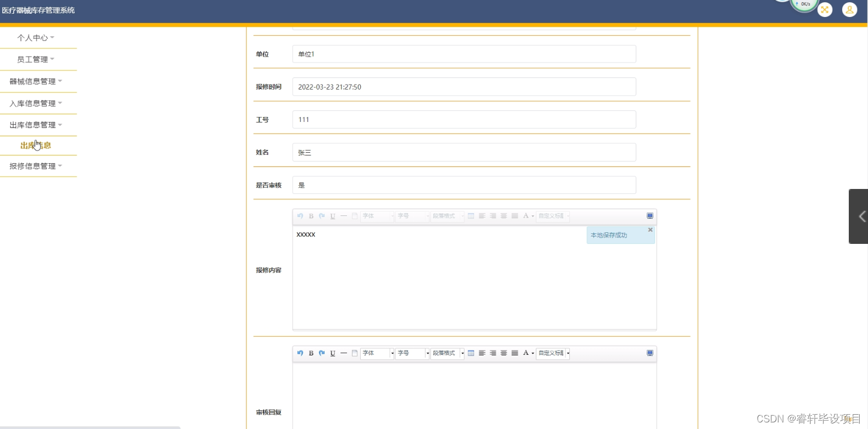This screenshot has height=429, width=868.
Task: Open 段落格式 paragraph dropdown in 审核回复 editor
Action: [x=447, y=353]
